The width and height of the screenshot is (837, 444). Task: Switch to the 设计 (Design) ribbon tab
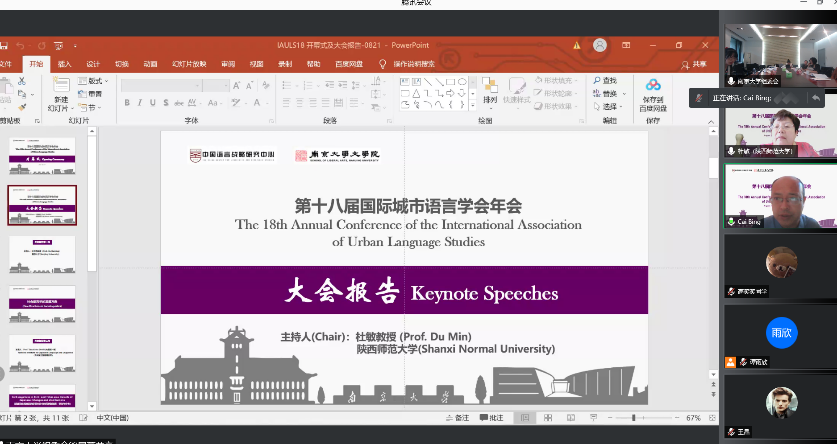click(x=93, y=64)
